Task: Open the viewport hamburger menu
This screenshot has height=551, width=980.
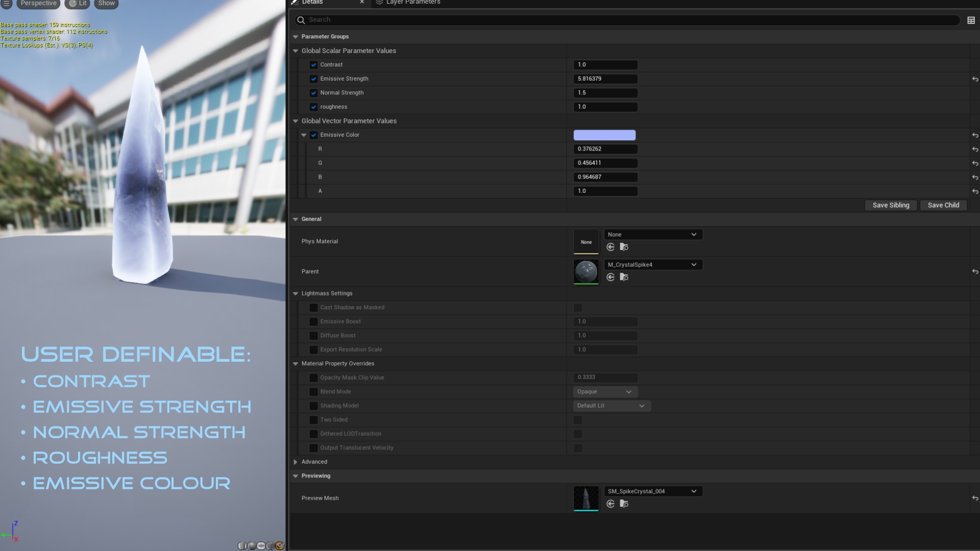Action: tap(7, 3)
